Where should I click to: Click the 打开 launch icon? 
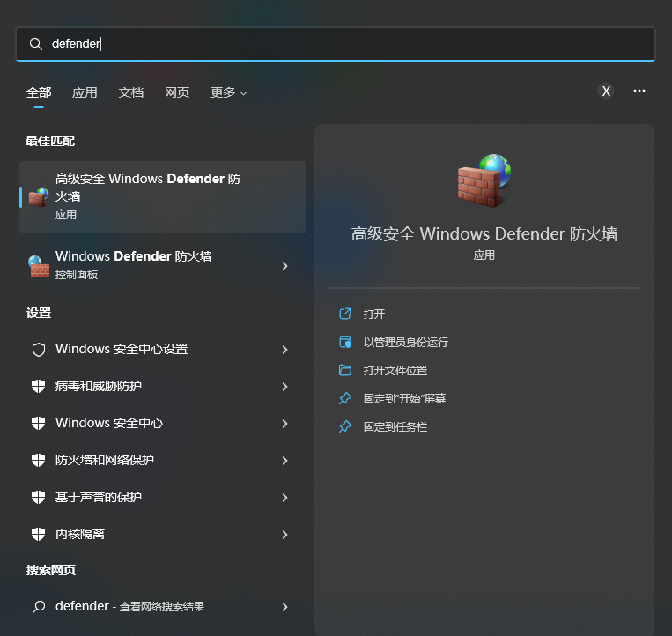tap(345, 314)
